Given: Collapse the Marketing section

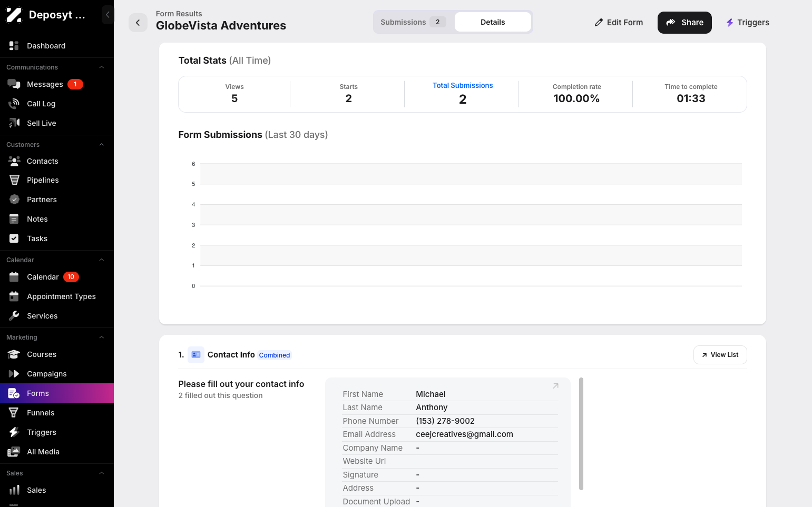Looking at the screenshot, I should (102, 337).
